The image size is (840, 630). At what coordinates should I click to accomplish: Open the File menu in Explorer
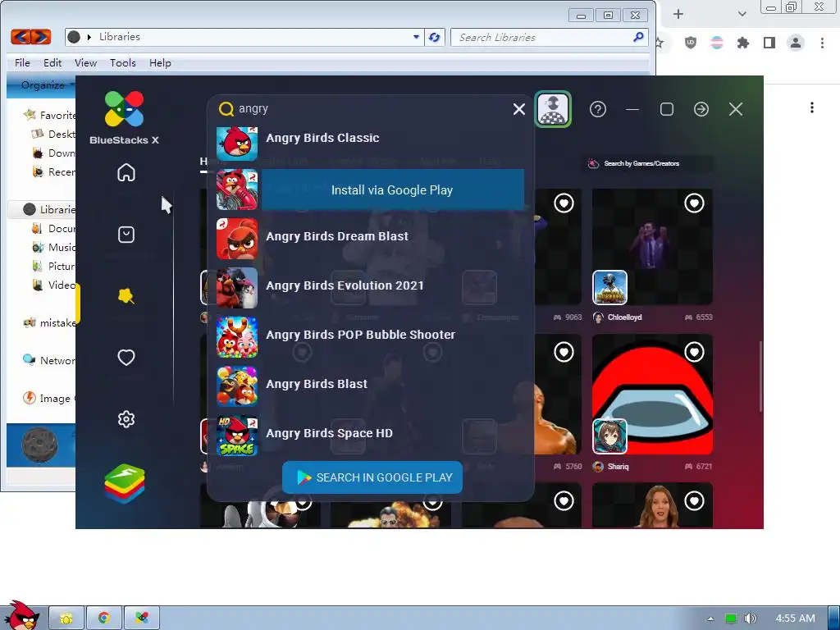22,62
